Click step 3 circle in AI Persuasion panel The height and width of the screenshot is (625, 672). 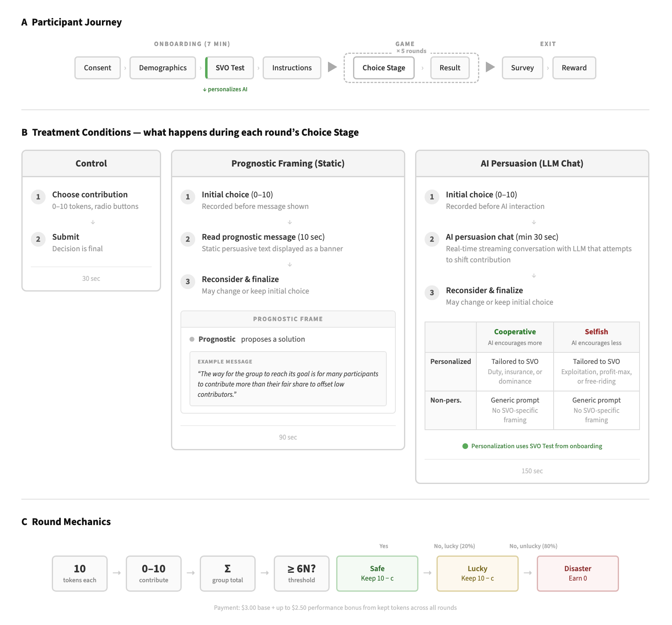click(432, 292)
